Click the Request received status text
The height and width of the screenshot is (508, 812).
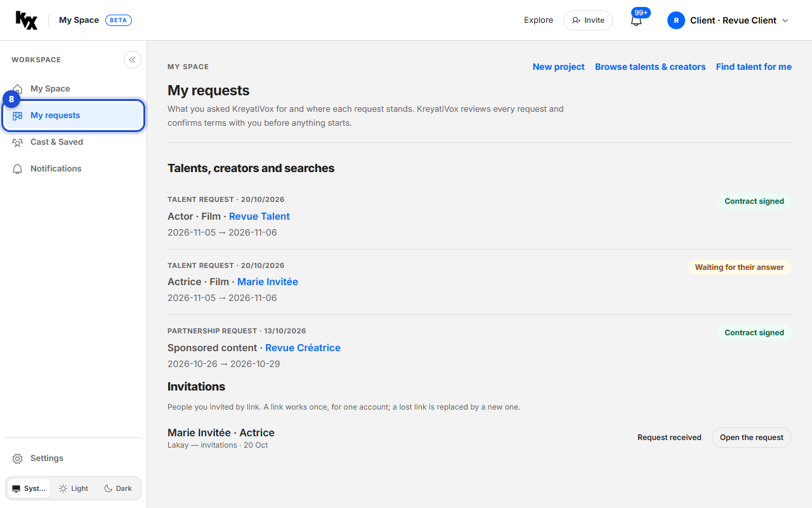click(669, 438)
